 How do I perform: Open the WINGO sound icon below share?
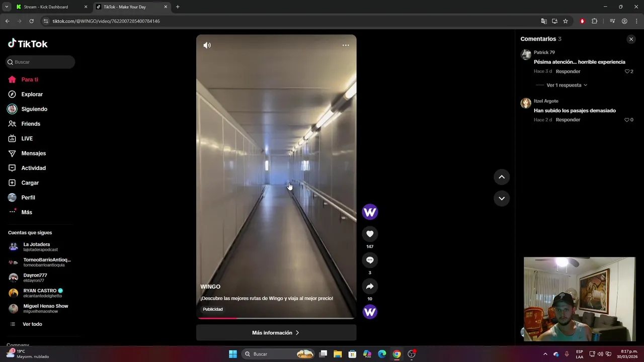click(370, 312)
